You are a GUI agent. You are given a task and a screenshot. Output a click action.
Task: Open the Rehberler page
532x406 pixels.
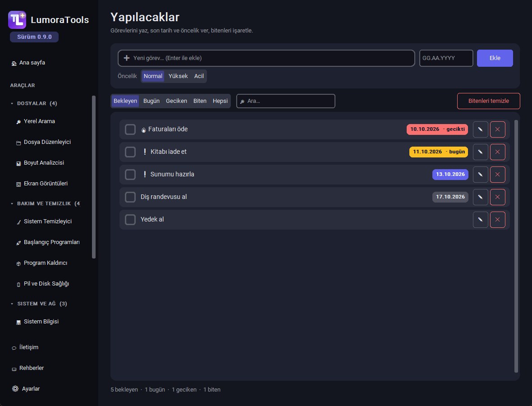pyautogui.click(x=27, y=368)
